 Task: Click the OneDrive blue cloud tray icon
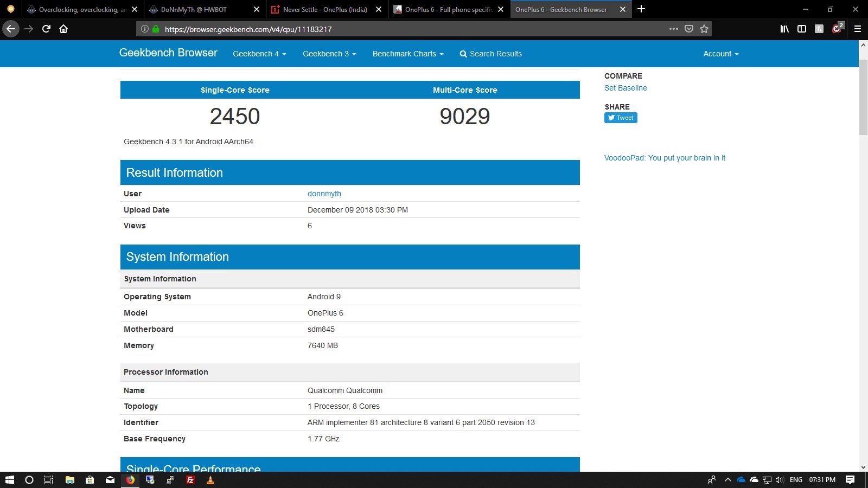741,480
